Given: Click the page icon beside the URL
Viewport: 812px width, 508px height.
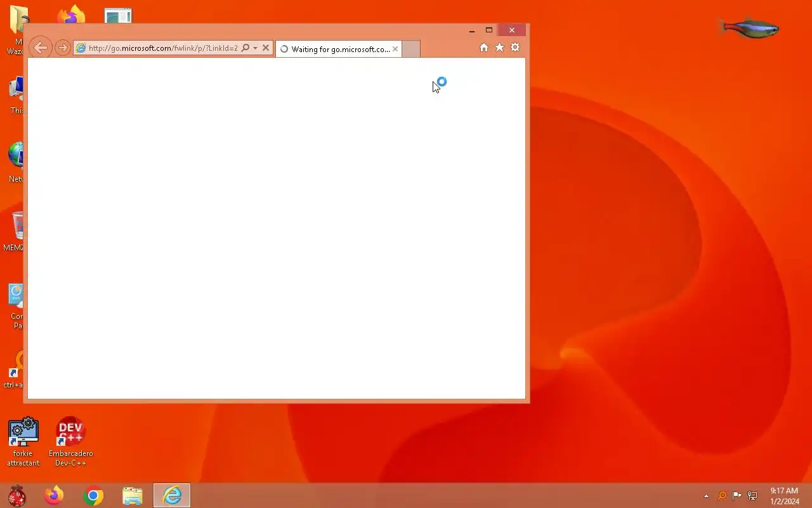Looking at the screenshot, I should pos(81,48).
